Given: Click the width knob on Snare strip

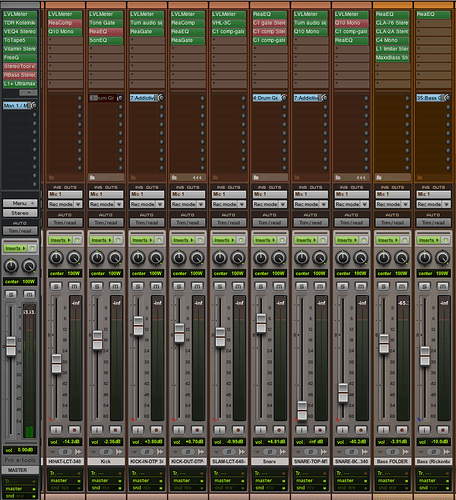Looking at the screenshot, I should (279, 258).
